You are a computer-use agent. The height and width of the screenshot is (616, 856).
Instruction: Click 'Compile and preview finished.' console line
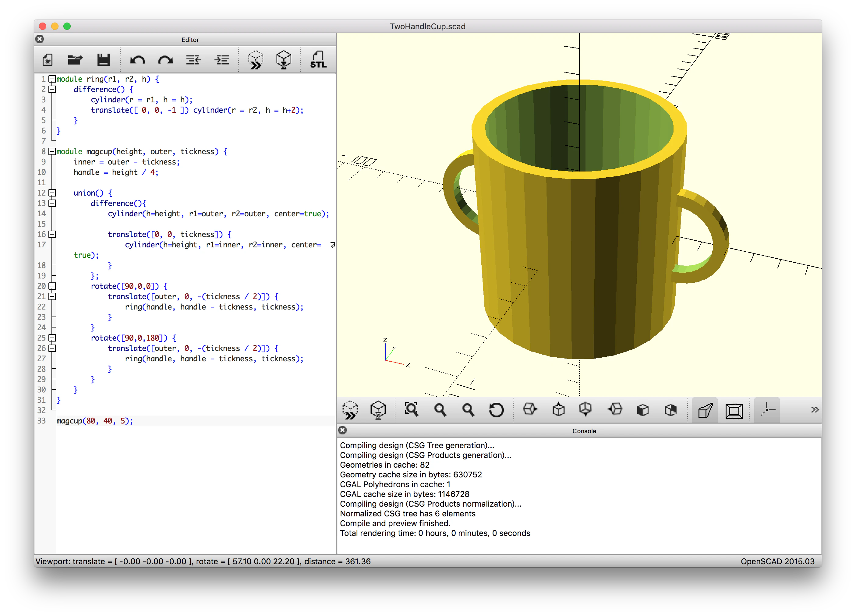coord(395,523)
